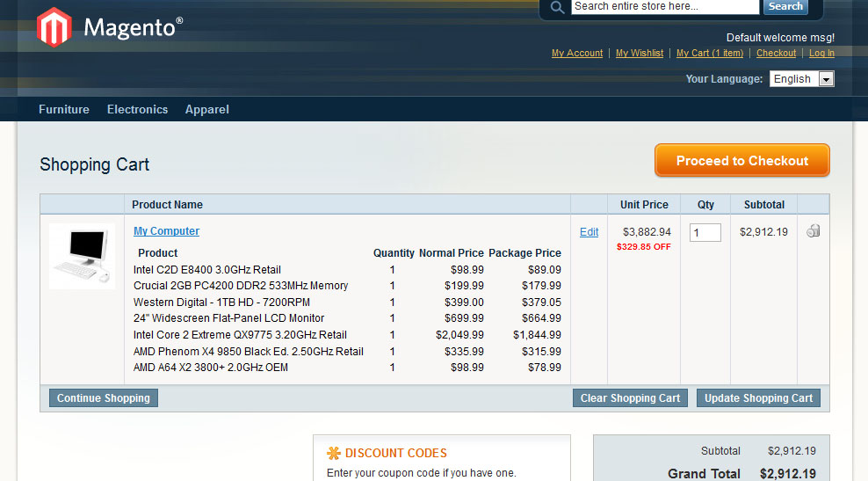This screenshot has width=868, height=481.
Task: Open My Account link
Action: point(577,53)
